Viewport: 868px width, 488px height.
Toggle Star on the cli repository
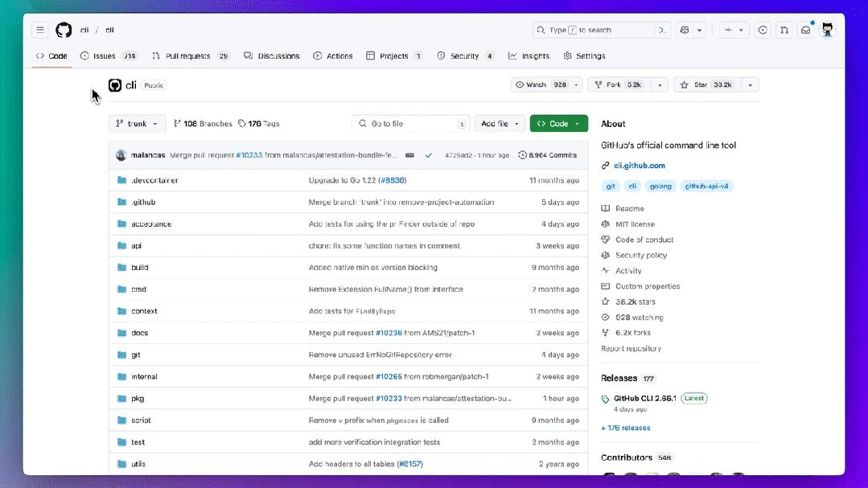click(x=707, y=84)
